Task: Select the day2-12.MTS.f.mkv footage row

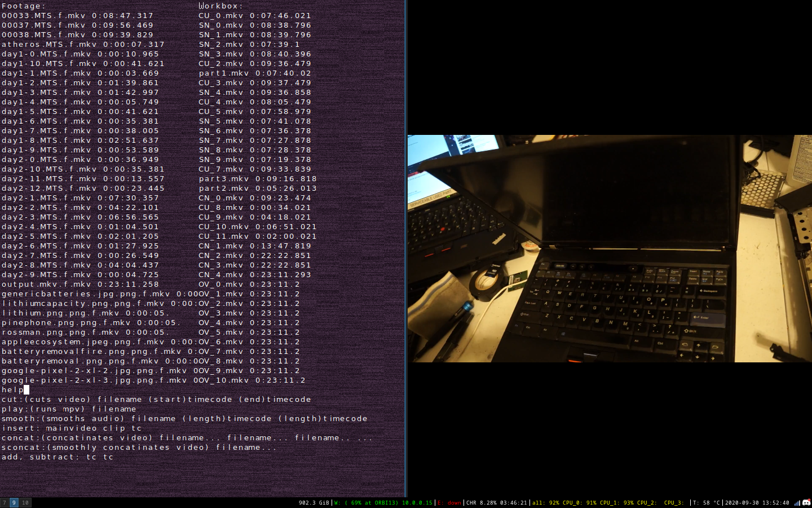Action: pos(83,189)
